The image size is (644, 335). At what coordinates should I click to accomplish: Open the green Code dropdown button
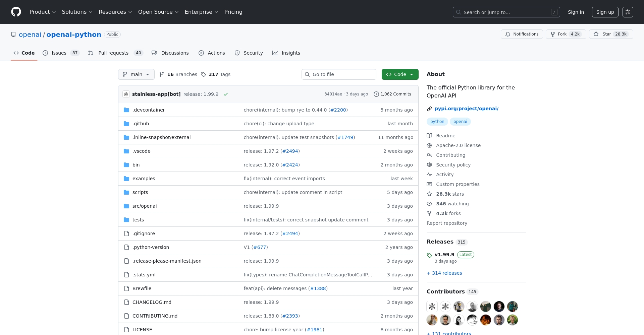coord(400,74)
